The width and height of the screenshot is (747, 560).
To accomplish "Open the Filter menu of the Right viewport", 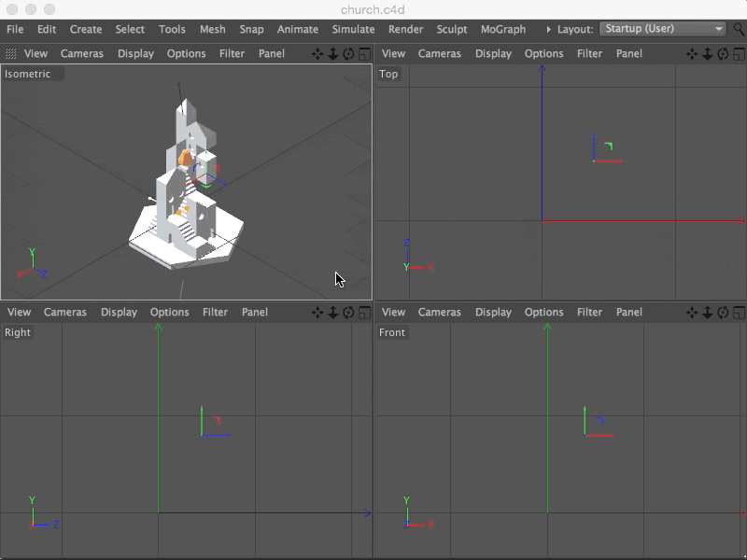I will 215,312.
